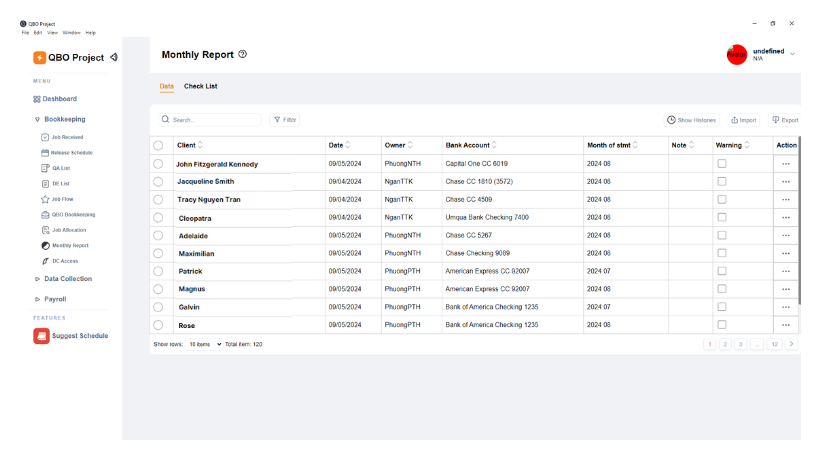820x460 pixels.
Task: Open the Job Allocation page
Action: (69, 230)
